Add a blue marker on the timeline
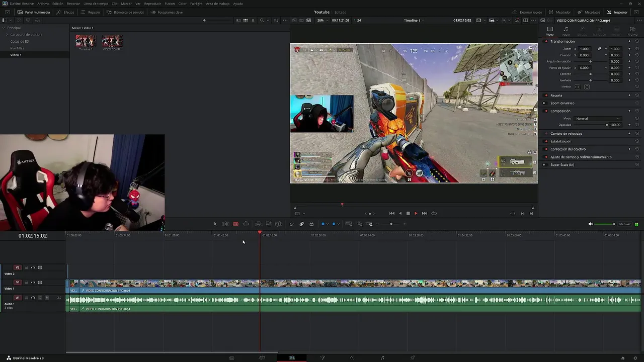Viewport: 644px width, 362px height. (333, 224)
